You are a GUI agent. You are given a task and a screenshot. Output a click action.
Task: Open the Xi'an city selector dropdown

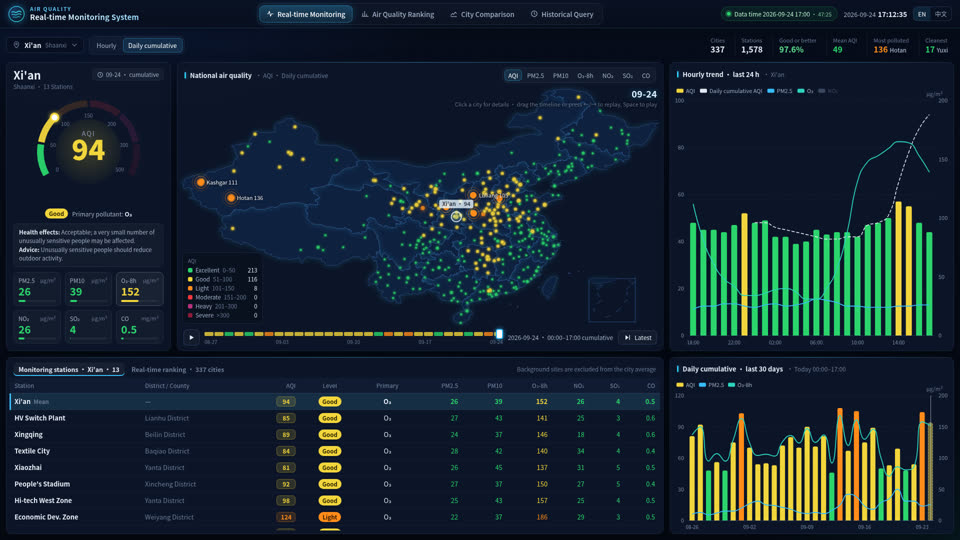point(45,45)
